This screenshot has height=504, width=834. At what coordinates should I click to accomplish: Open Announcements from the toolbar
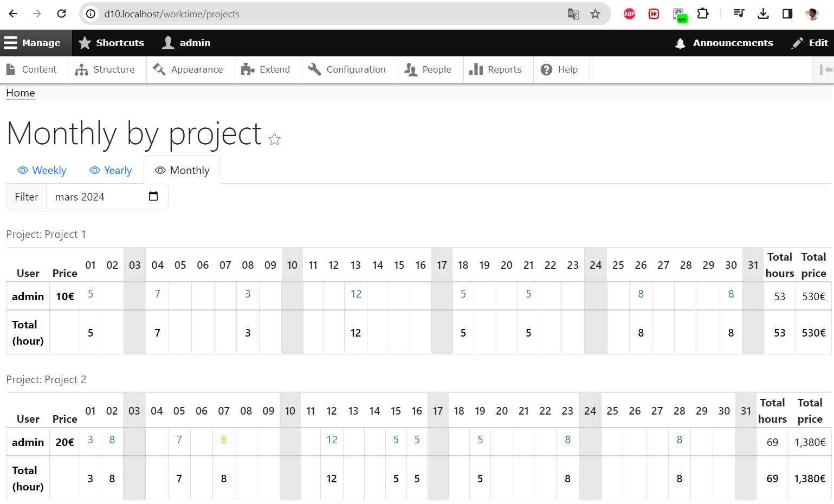point(724,43)
